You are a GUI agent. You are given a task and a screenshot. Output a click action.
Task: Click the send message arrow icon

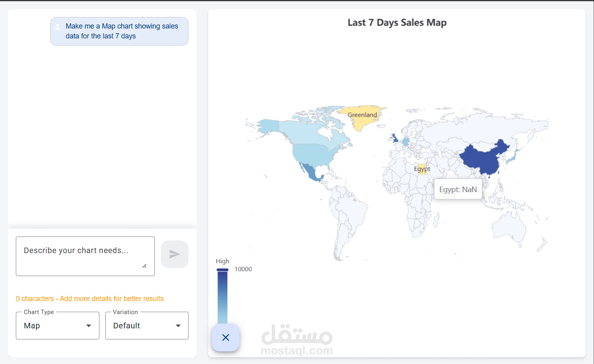(174, 254)
